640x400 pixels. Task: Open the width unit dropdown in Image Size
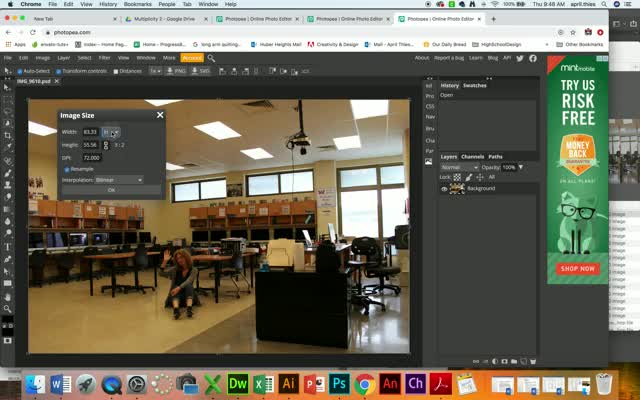(111, 132)
